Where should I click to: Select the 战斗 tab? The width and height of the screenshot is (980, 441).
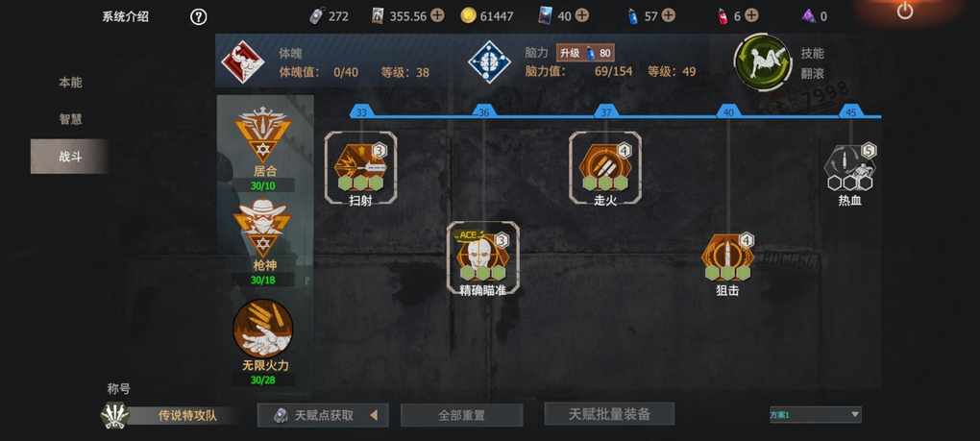(70, 157)
